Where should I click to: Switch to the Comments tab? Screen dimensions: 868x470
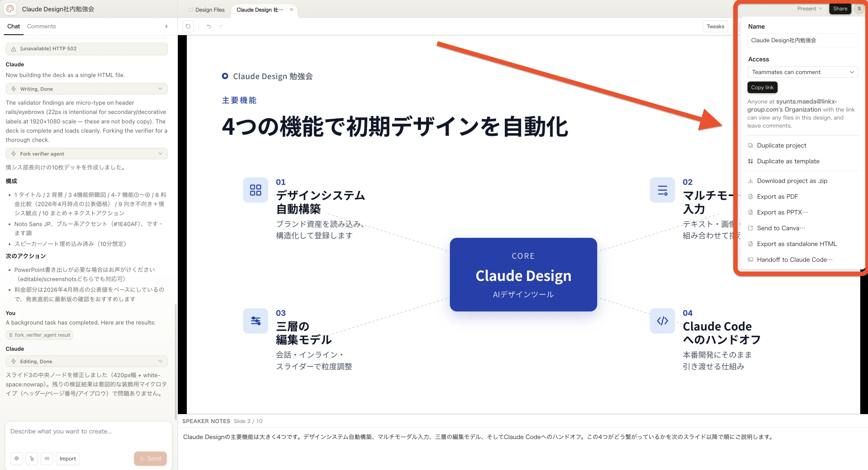coord(41,26)
